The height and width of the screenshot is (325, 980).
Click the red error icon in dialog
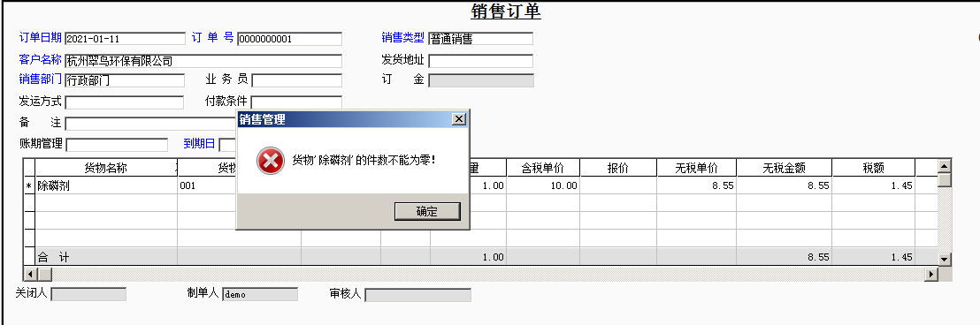[x=270, y=161]
